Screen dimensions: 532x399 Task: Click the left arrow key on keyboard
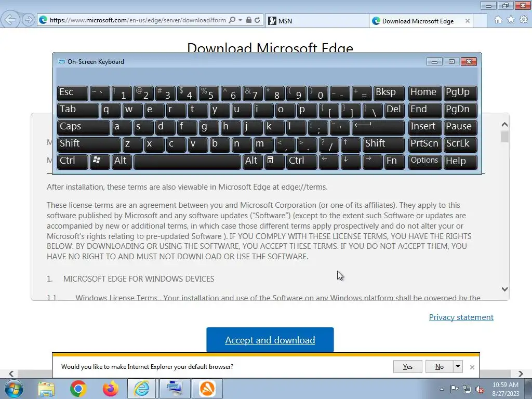329,161
